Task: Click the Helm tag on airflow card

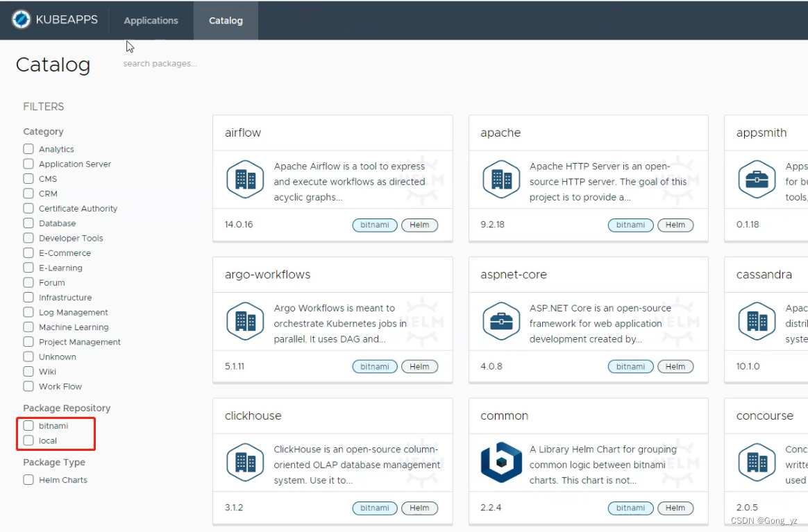Action: tap(419, 225)
